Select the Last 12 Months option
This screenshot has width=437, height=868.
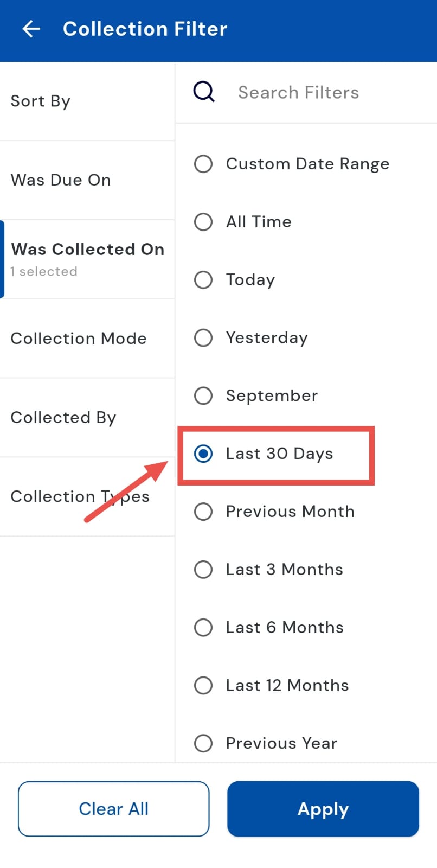(x=203, y=685)
